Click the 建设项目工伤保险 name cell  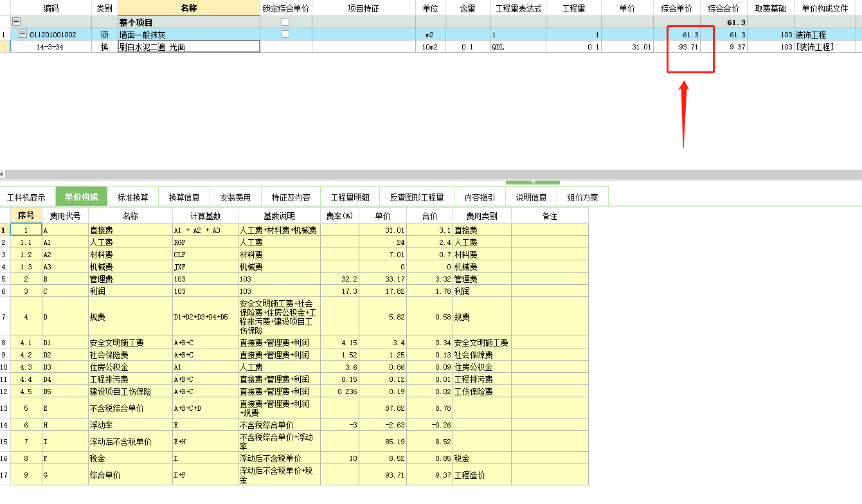pos(130,392)
